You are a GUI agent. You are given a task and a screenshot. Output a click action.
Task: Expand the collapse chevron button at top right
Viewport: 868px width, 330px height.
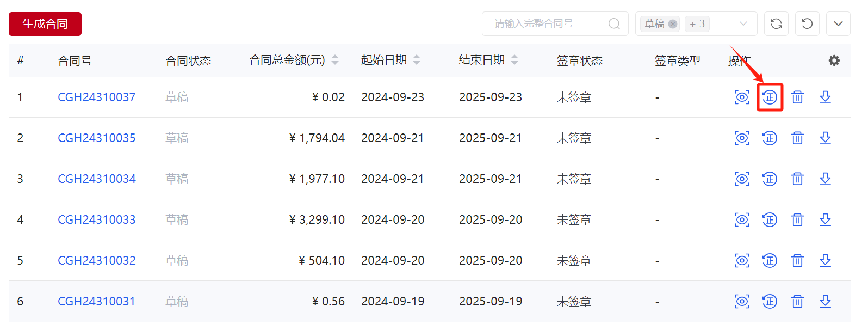(838, 24)
